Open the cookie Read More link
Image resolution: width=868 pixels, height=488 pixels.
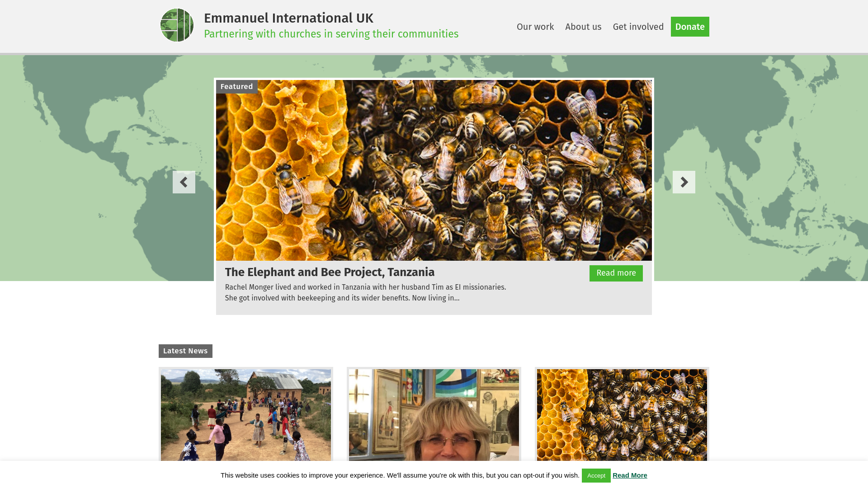pyautogui.click(x=630, y=475)
